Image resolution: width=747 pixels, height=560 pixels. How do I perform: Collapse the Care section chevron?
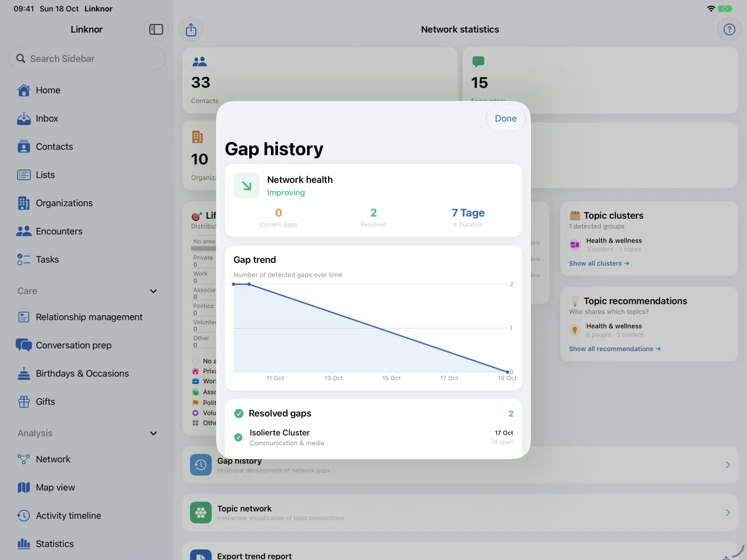point(154,291)
